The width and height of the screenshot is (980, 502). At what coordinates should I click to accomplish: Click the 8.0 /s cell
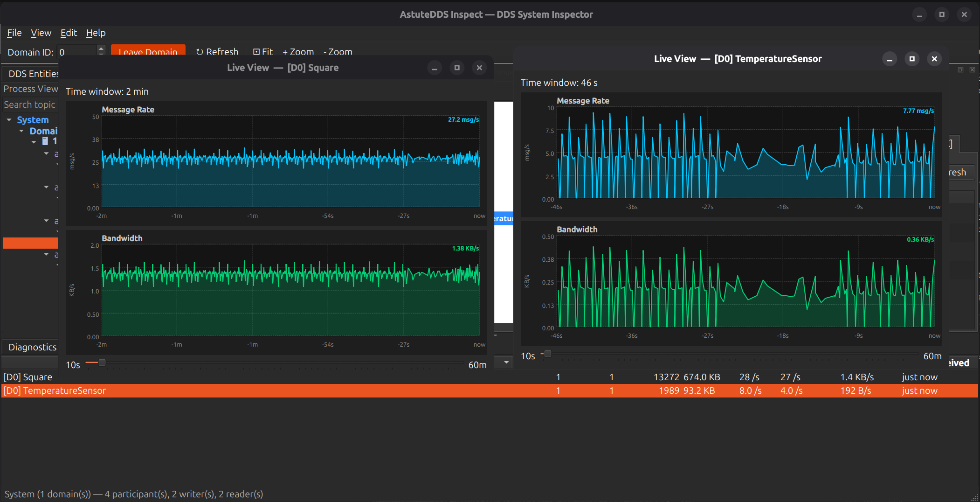[x=750, y=390]
